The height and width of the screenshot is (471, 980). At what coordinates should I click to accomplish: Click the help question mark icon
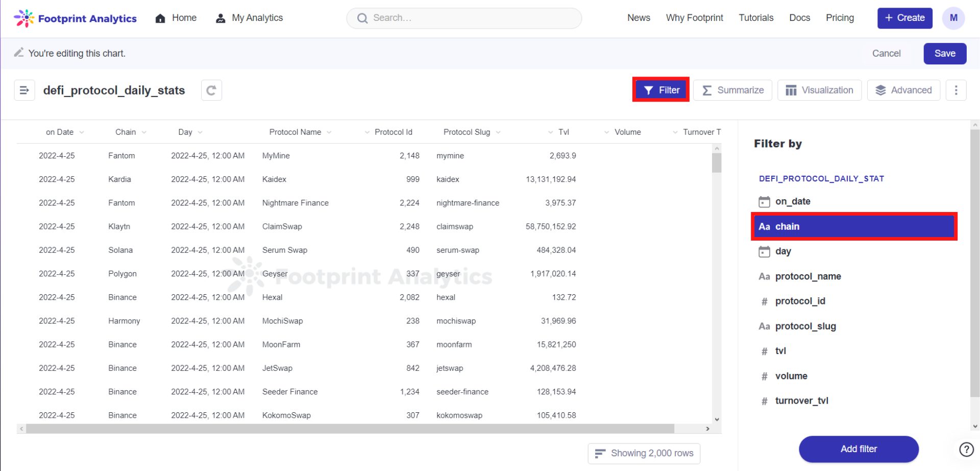(x=966, y=449)
